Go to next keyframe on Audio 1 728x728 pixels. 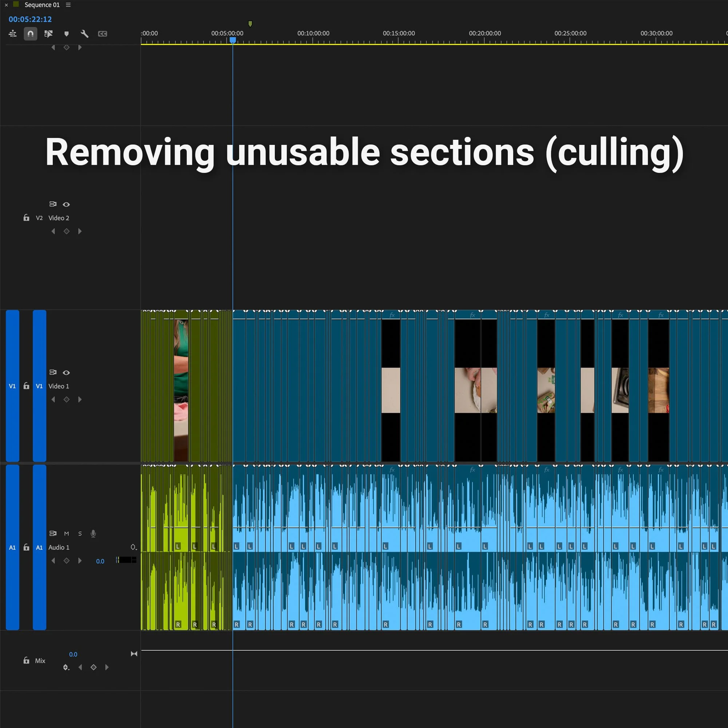[79, 561]
